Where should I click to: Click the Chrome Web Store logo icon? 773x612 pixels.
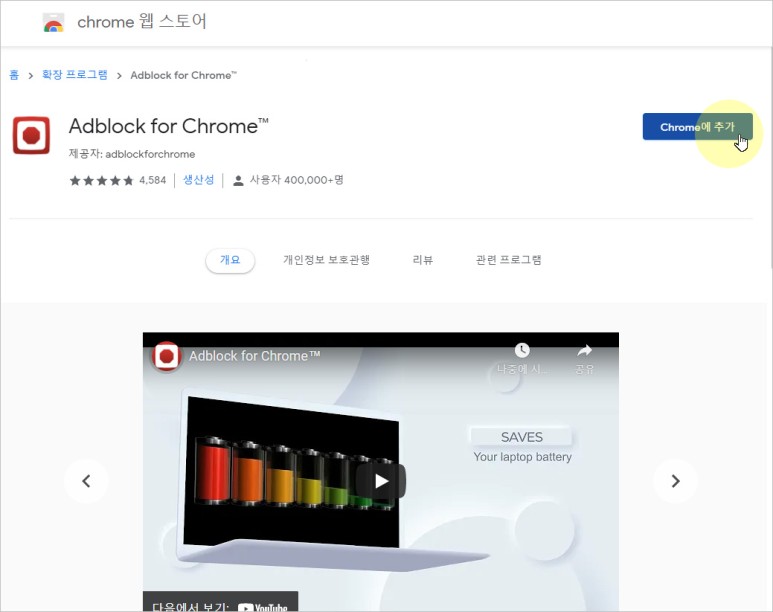coord(53,23)
